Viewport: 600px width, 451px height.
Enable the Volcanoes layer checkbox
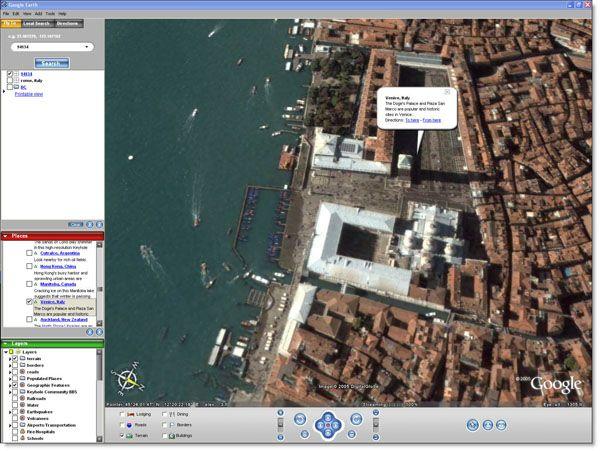[15, 418]
